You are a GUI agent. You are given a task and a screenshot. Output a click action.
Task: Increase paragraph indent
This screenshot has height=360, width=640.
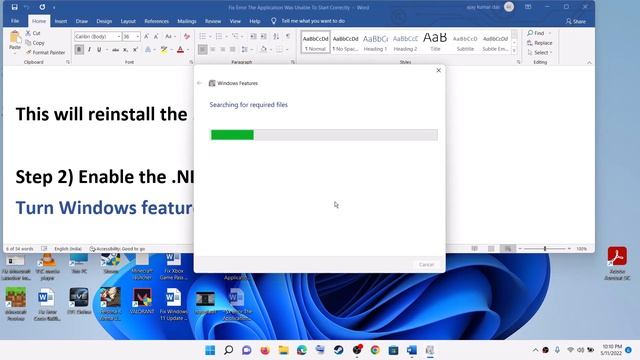(x=264, y=36)
